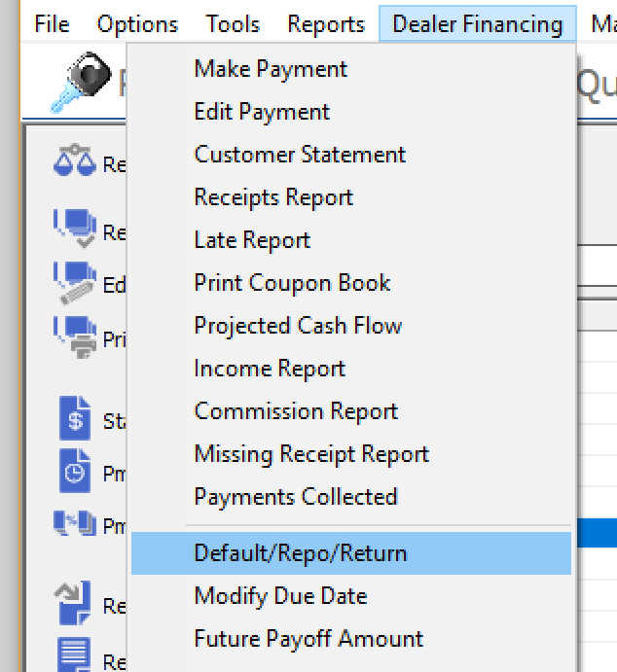Click Default/Repo/Return menu item
Viewport: 617px width, 672px height.
301,553
